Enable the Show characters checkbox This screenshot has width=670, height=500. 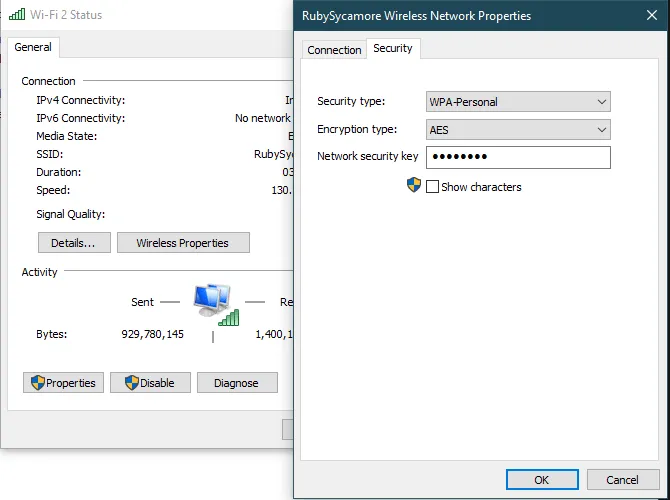[x=433, y=187]
